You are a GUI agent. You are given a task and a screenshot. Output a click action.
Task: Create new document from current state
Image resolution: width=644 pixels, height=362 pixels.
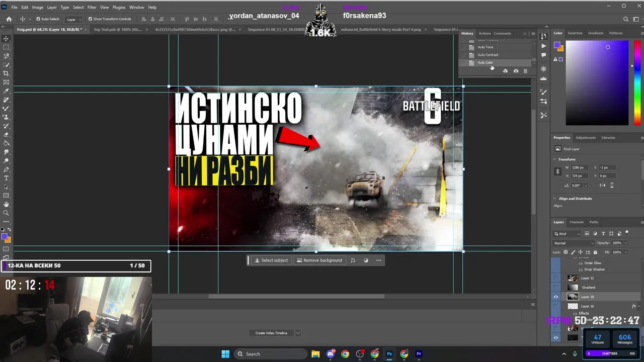click(x=505, y=71)
